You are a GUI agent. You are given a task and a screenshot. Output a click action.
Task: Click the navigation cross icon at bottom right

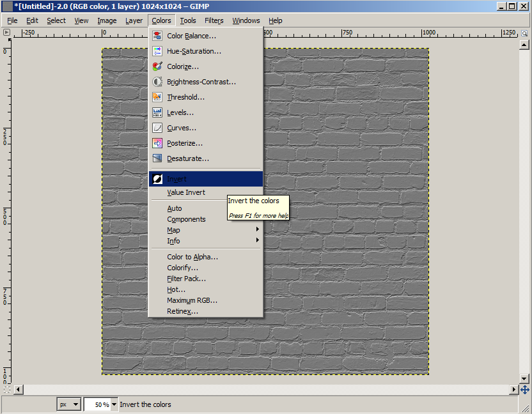[524, 390]
